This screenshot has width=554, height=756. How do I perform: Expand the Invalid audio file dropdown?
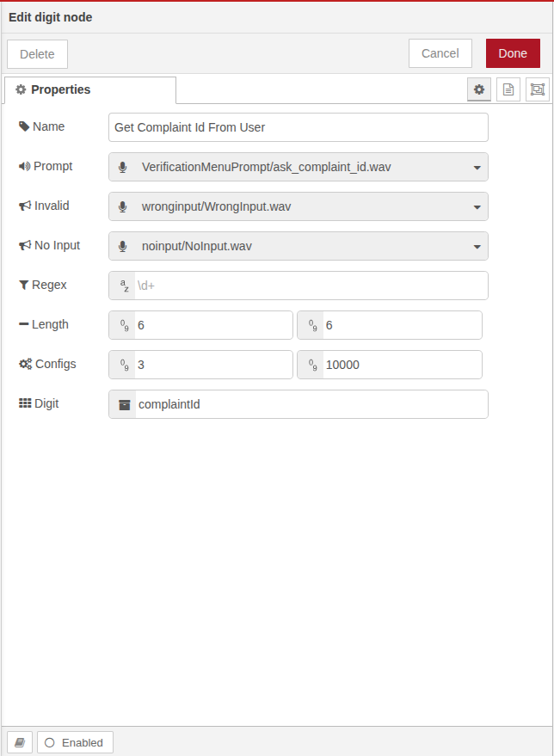[x=477, y=206]
